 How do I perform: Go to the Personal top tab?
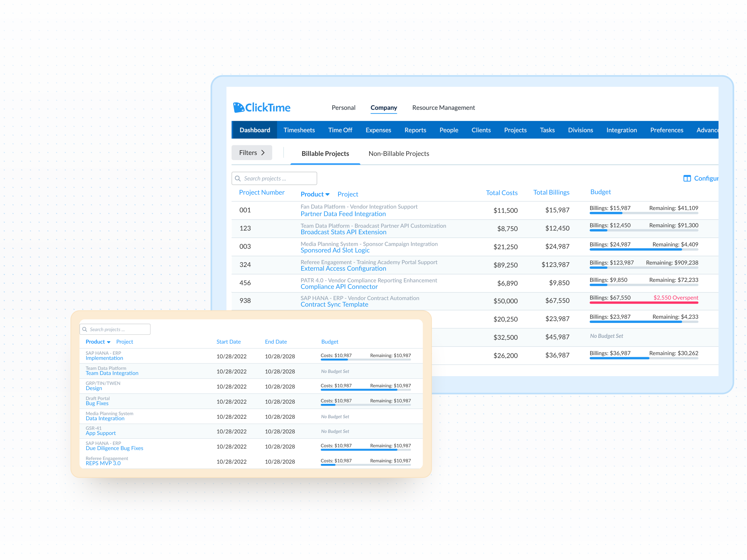click(x=343, y=108)
